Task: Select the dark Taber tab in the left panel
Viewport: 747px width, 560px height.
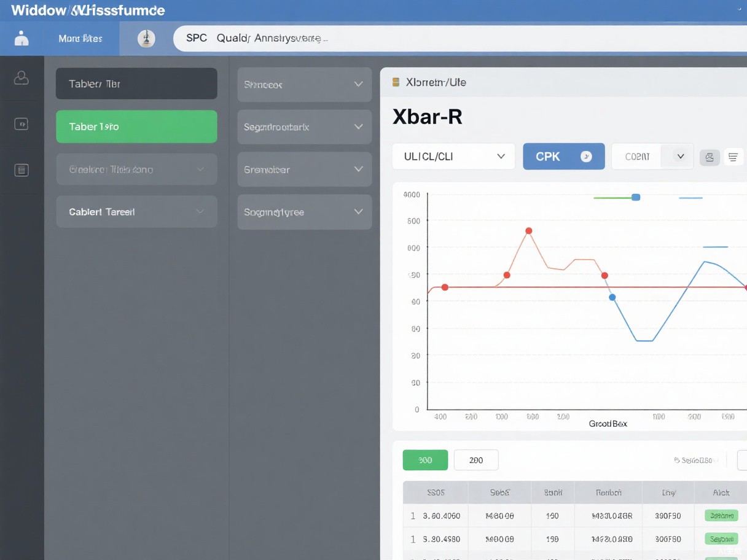Action: (136, 84)
